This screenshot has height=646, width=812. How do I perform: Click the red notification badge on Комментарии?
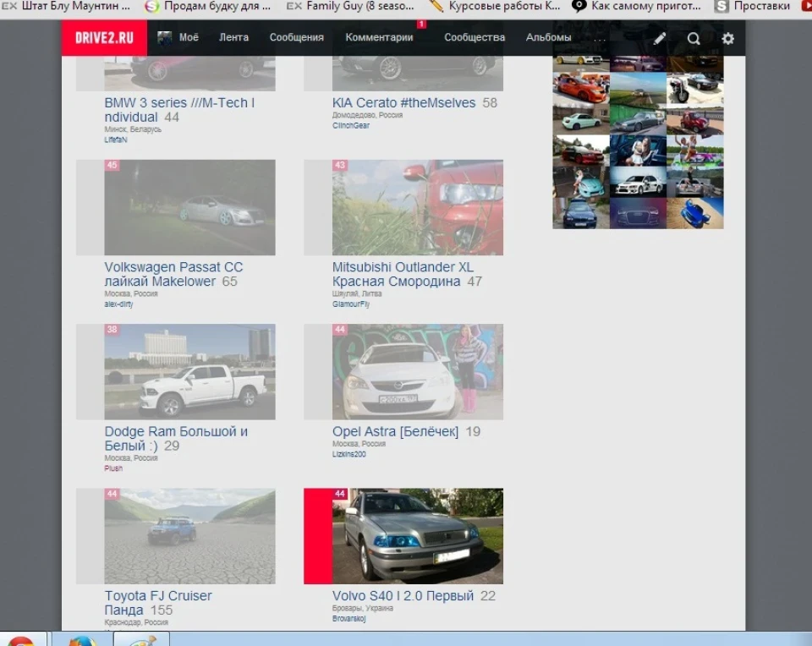[421, 25]
